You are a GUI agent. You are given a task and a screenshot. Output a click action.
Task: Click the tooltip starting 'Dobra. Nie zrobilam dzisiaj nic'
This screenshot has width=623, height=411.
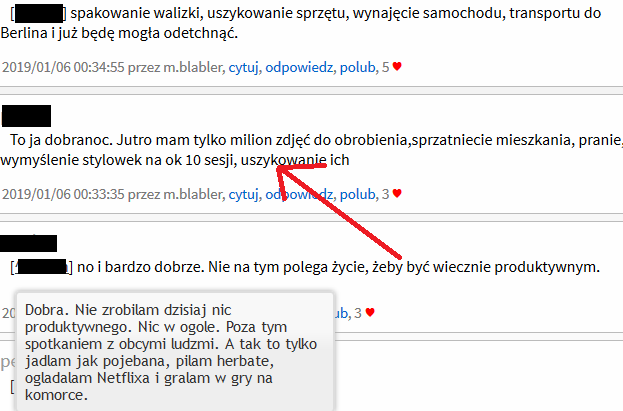coord(175,352)
